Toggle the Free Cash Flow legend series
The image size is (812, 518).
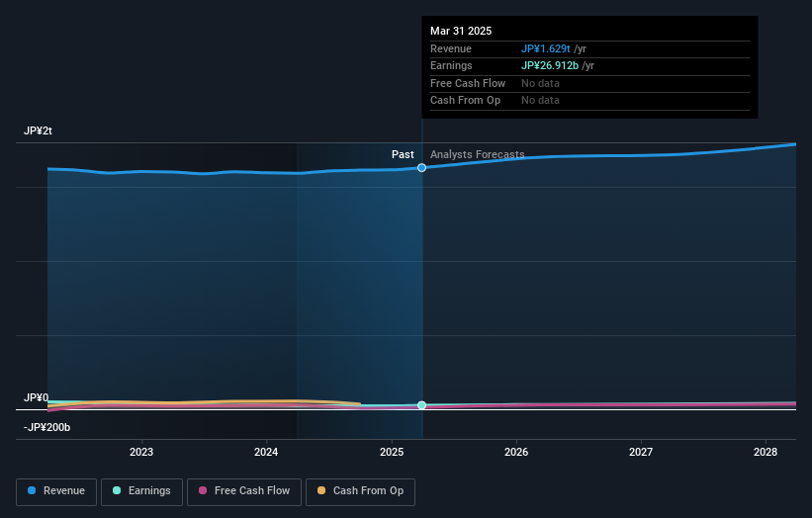[x=244, y=491]
